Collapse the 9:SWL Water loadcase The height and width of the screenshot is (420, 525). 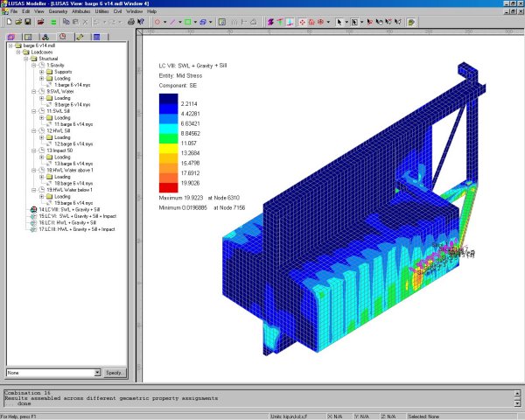click(x=32, y=91)
